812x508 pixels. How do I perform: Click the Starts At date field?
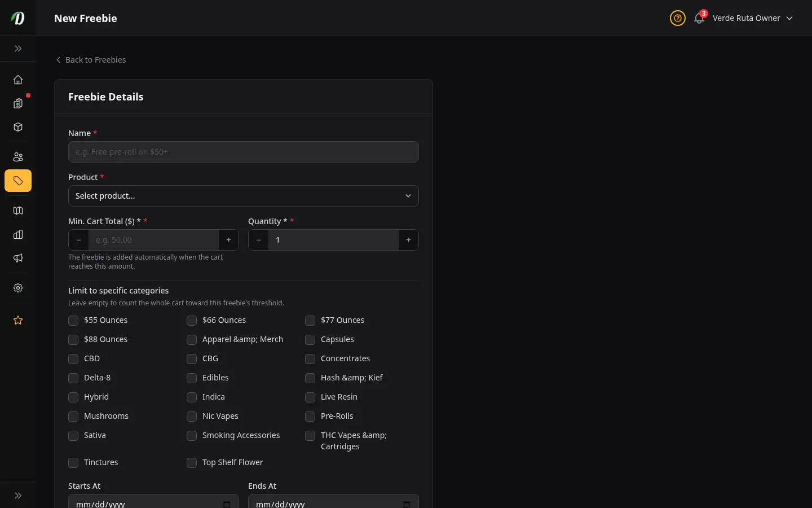[x=153, y=501]
